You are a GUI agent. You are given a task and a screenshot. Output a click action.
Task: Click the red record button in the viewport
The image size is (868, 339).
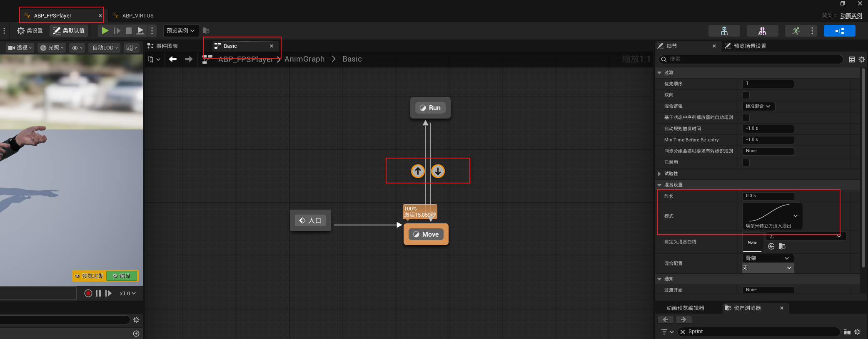[x=88, y=293]
